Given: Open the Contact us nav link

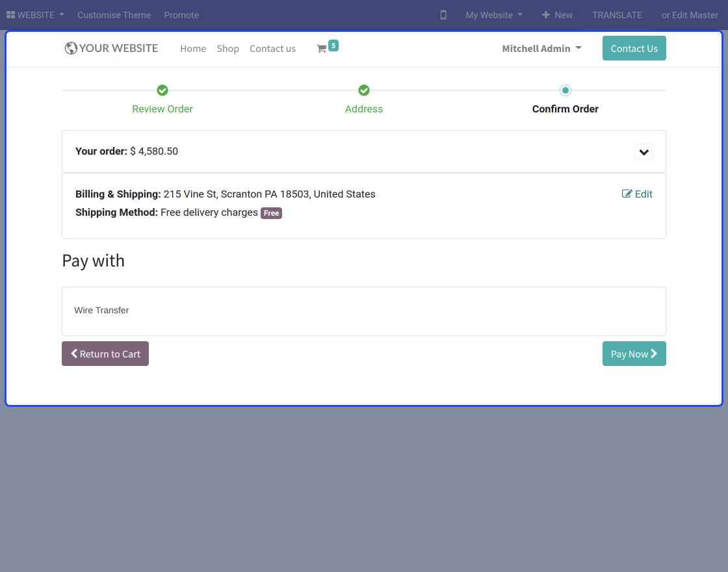Looking at the screenshot, I should (x=272, y=49).
